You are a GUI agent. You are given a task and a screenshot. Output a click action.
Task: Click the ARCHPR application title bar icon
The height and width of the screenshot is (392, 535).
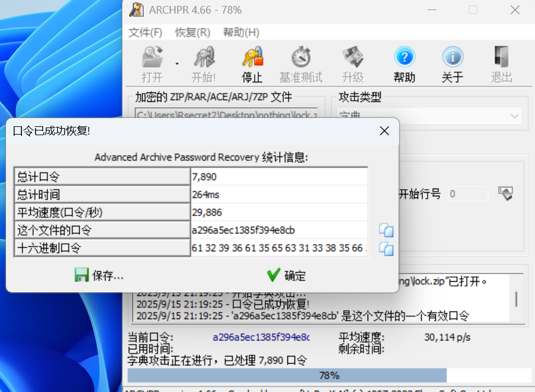[137, 10]
